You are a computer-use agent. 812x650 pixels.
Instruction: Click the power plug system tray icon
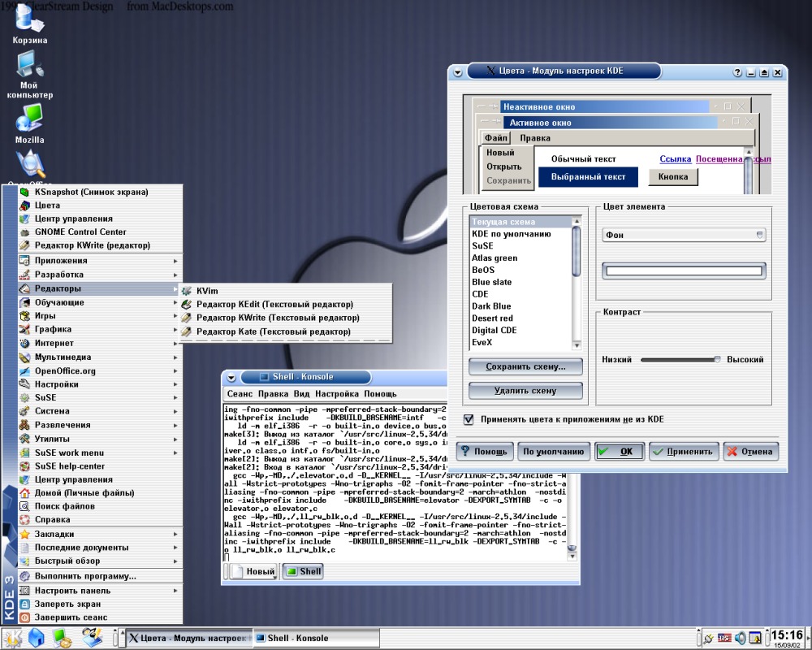pyautogui.click(x=708, y=638)
